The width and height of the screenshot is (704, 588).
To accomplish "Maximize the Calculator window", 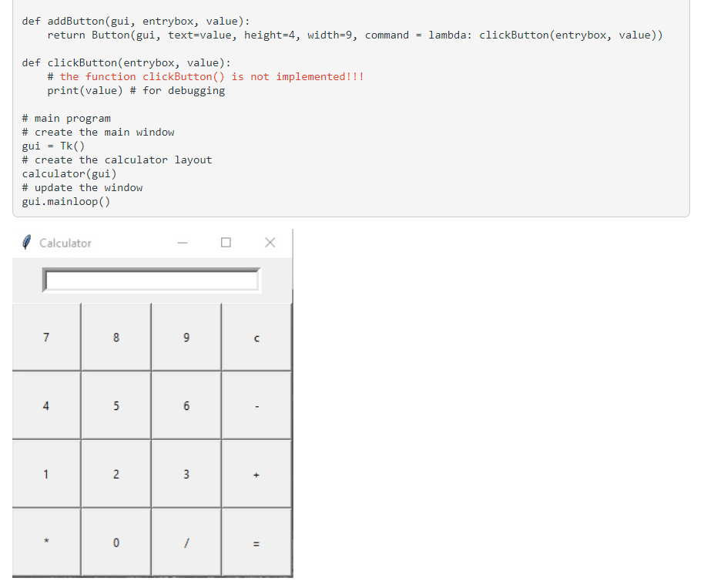I will pyautogui.click(x=226, y=242).
